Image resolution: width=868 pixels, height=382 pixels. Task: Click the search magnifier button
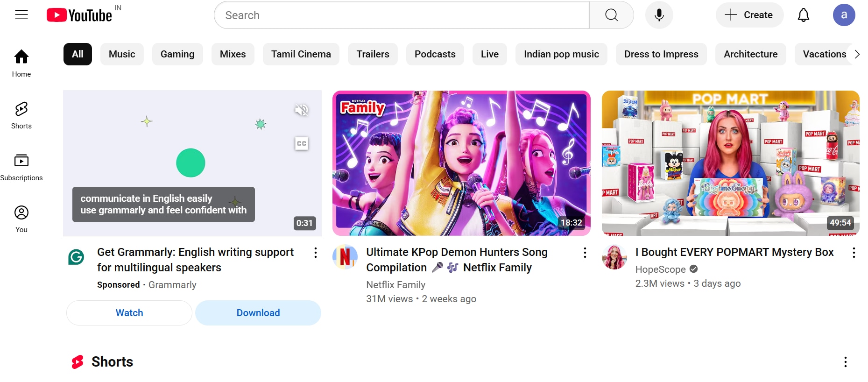click(612, 15)
